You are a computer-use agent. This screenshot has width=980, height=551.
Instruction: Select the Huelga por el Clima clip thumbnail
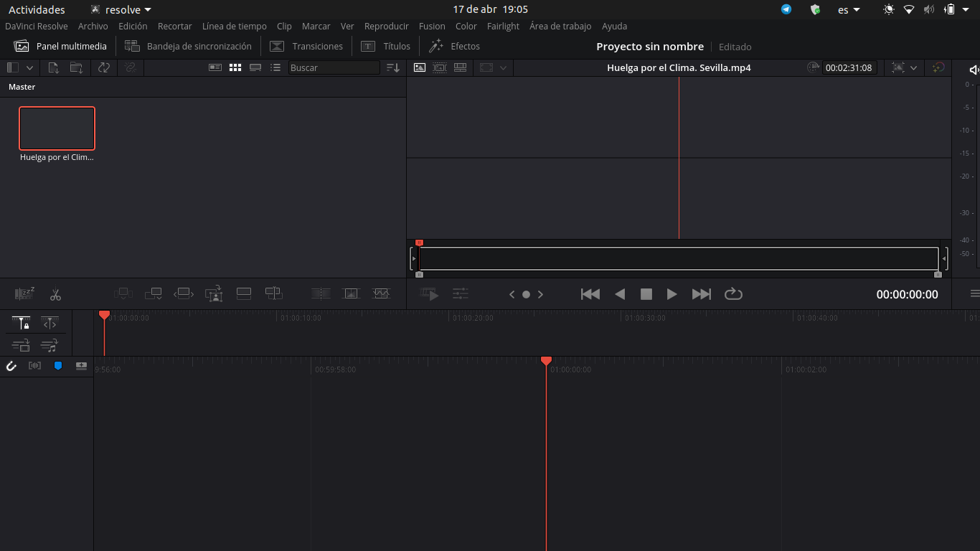point(57,128)
